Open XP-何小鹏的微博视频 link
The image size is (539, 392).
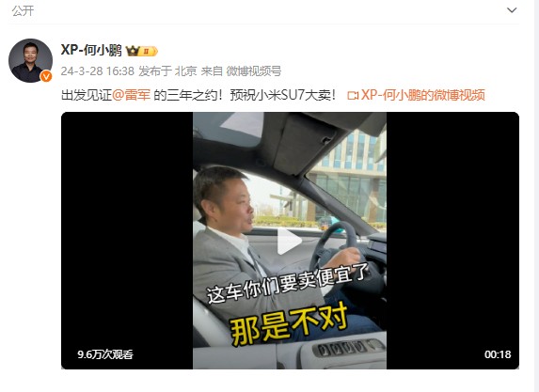[x=422, y=95]
